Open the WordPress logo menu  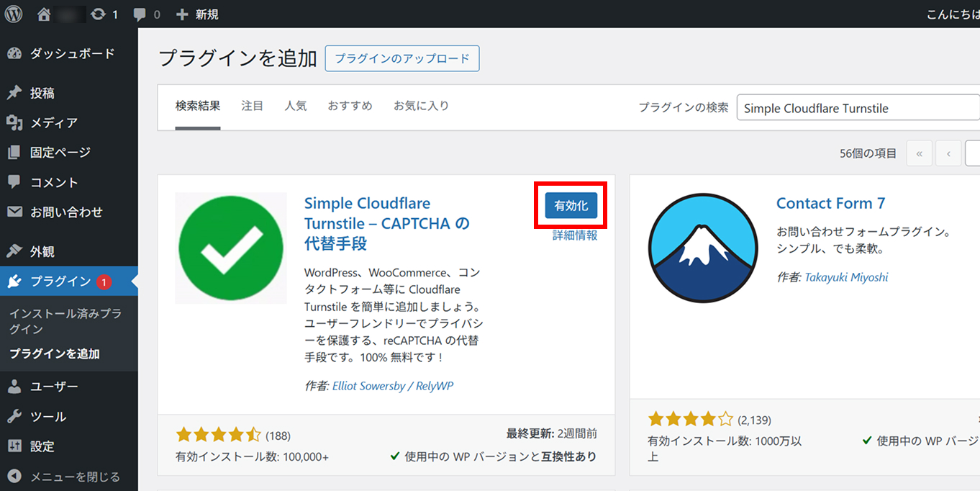14,14
